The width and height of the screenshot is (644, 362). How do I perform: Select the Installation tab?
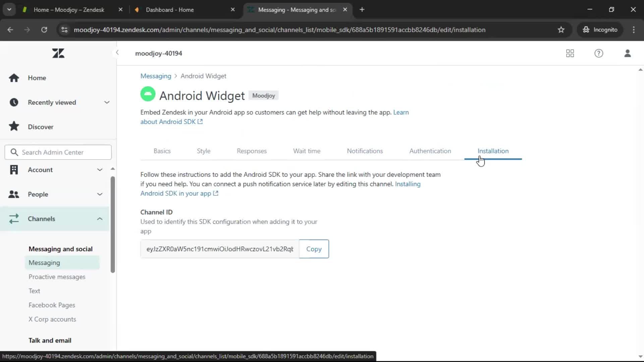tap(493, 151)
